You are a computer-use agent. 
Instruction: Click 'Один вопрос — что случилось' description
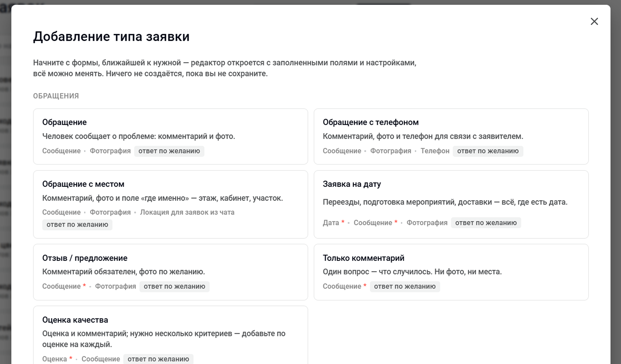(412, 272)
